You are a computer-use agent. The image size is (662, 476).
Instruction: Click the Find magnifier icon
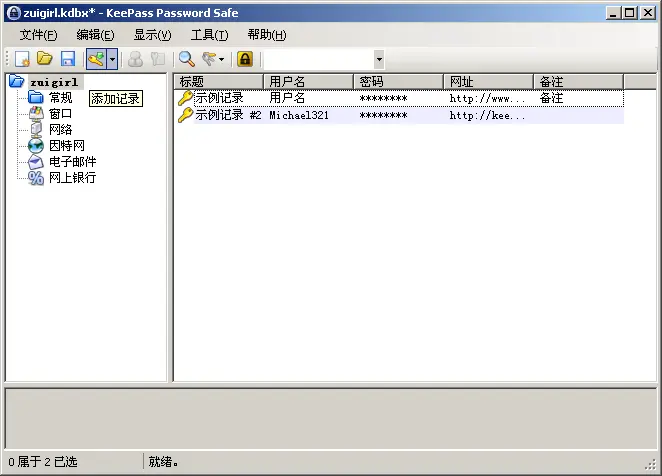pyautogui.click(x=187, y=59)
